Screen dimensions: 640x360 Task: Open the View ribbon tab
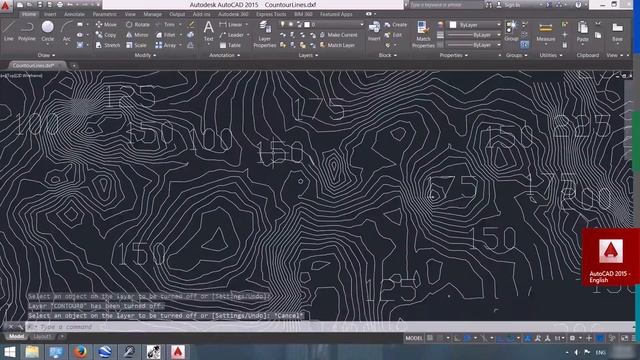click(x=130, y=14)
